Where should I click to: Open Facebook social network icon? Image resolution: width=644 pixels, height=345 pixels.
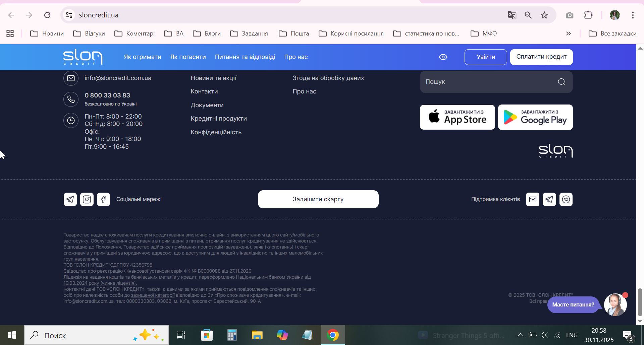click(103, 199)
